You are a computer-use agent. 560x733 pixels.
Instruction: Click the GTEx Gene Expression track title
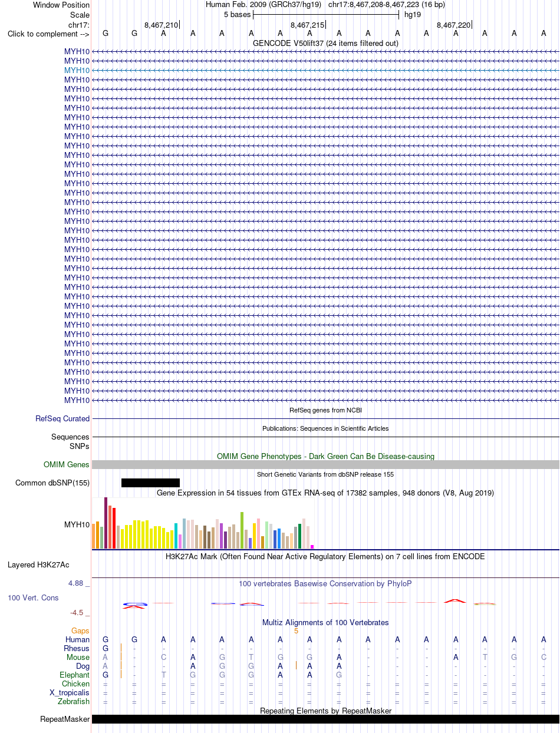pyautogui.click(x=325, y=493)
